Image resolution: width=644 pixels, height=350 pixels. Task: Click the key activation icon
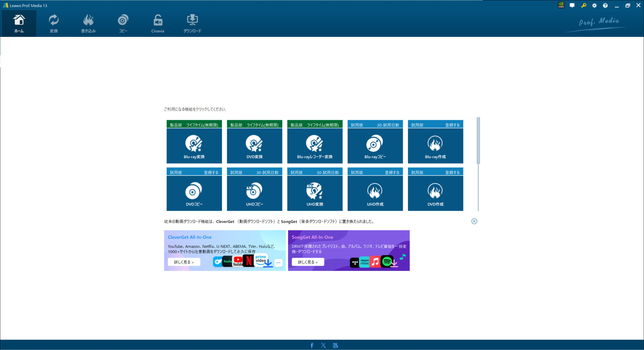click(x=584, y=5)
